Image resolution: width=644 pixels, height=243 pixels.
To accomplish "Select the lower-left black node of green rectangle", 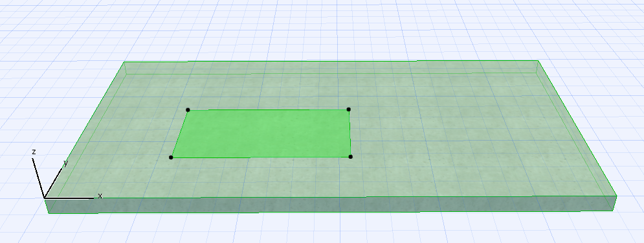I will 171,157.
